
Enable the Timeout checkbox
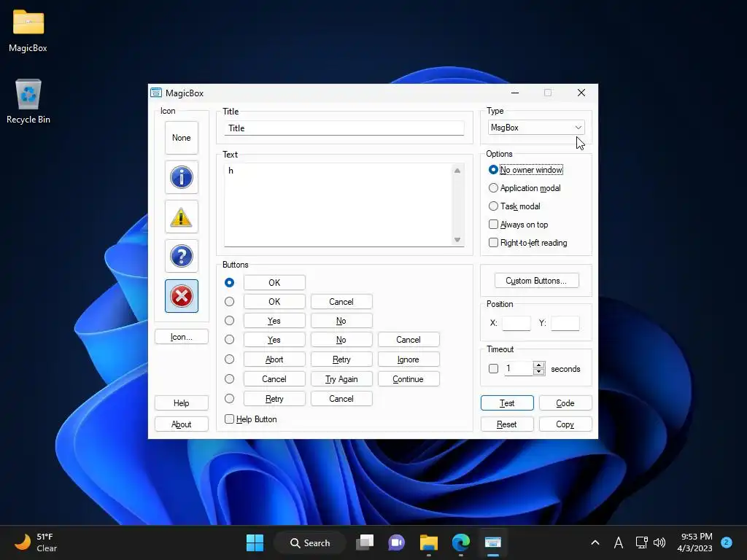click(494, 368)
